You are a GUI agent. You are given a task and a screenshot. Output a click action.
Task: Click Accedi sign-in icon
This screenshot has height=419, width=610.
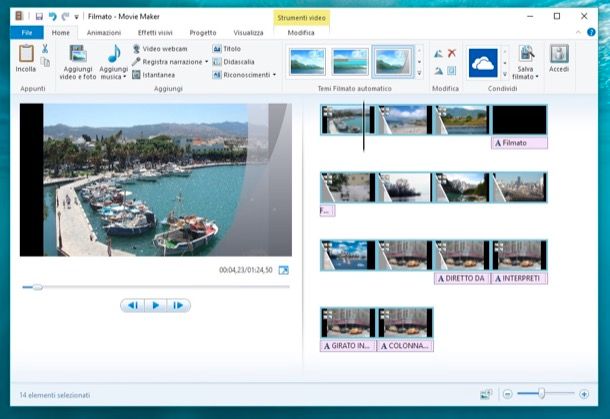[559, 55]
